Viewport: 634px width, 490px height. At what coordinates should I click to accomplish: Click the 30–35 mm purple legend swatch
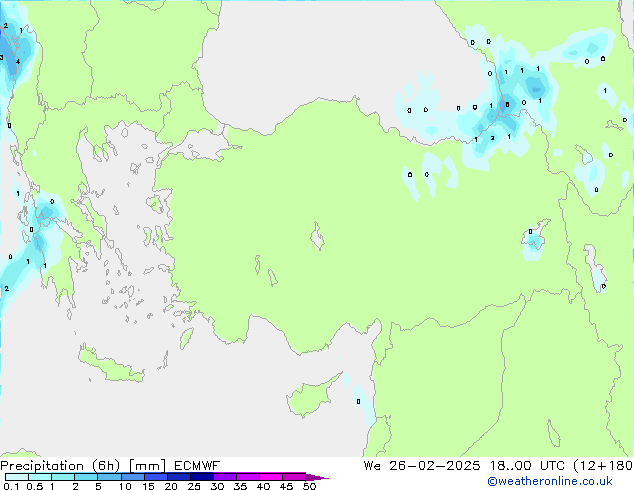(x=225, y=477)
